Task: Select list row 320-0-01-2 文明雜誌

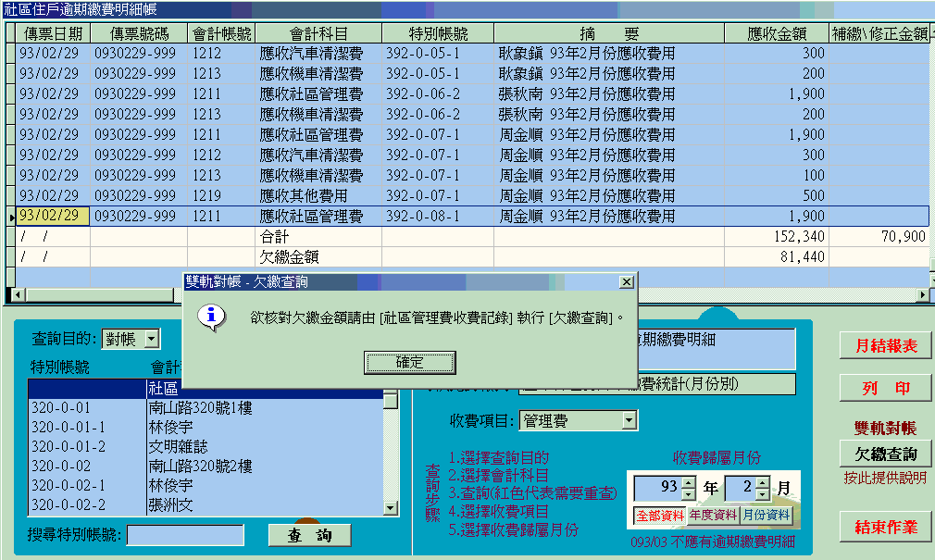Action: [x=206, y=447]
